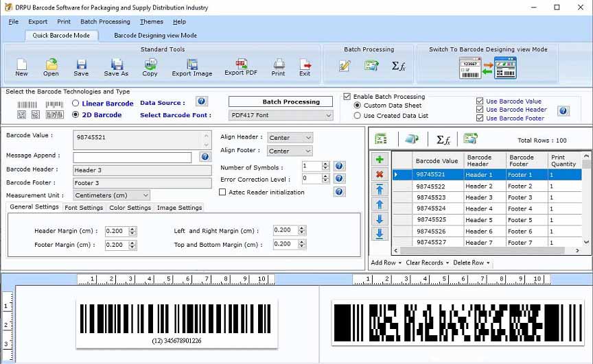Screen dimensions: 593x364
Task: Switch to Barcode Designing view Mode tab
Action: tap(155, 35)
